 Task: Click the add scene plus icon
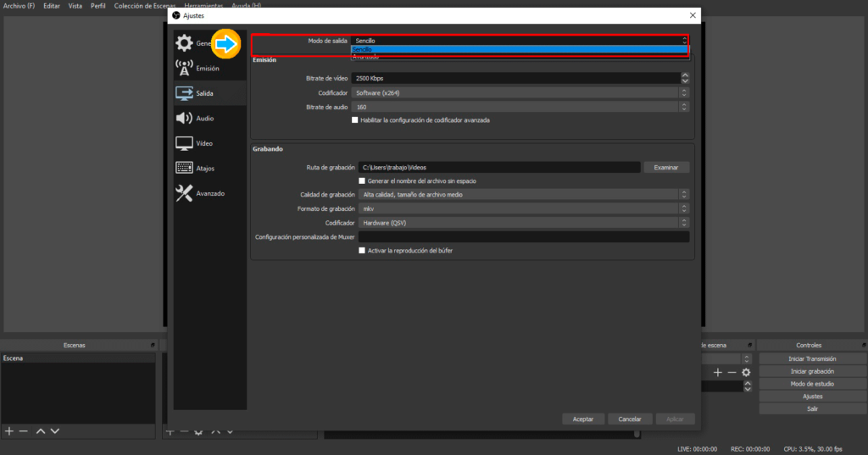(9, 431)
